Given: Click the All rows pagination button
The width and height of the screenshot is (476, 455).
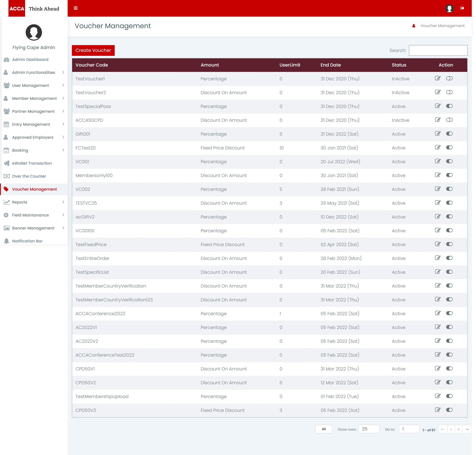Looking at the screenshot, I should [x=324, y=429].
